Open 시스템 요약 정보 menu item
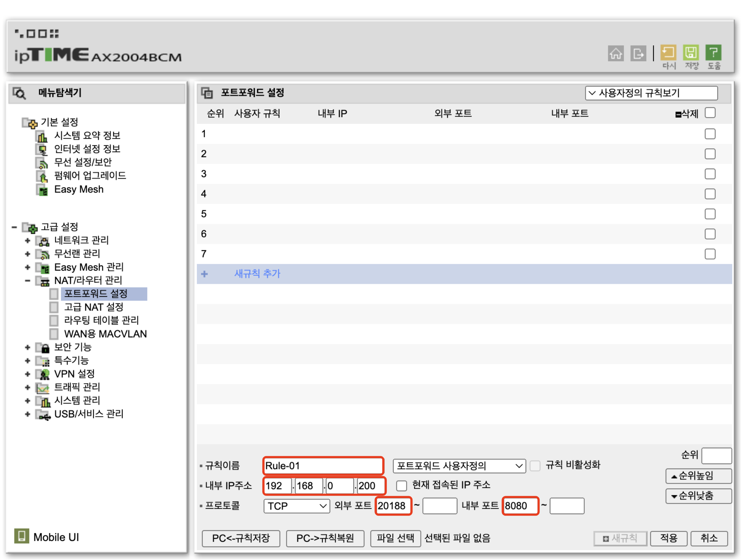 pos(87,136)
